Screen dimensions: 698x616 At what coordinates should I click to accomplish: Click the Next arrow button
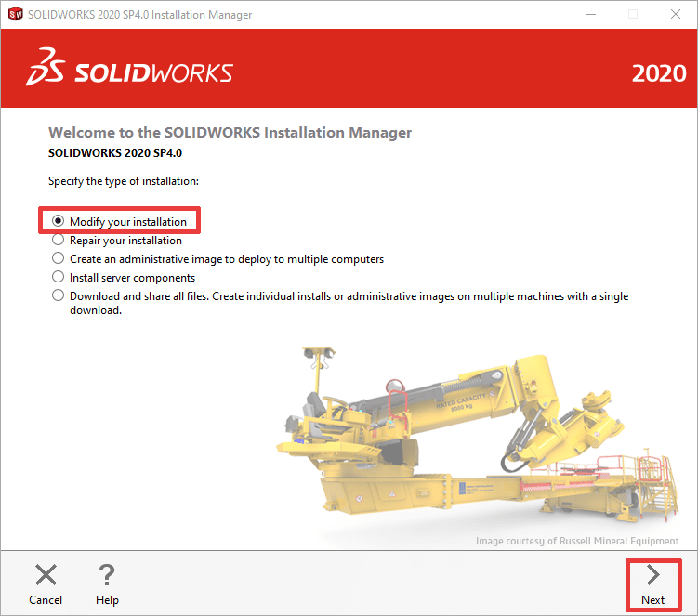coord(653,584)
